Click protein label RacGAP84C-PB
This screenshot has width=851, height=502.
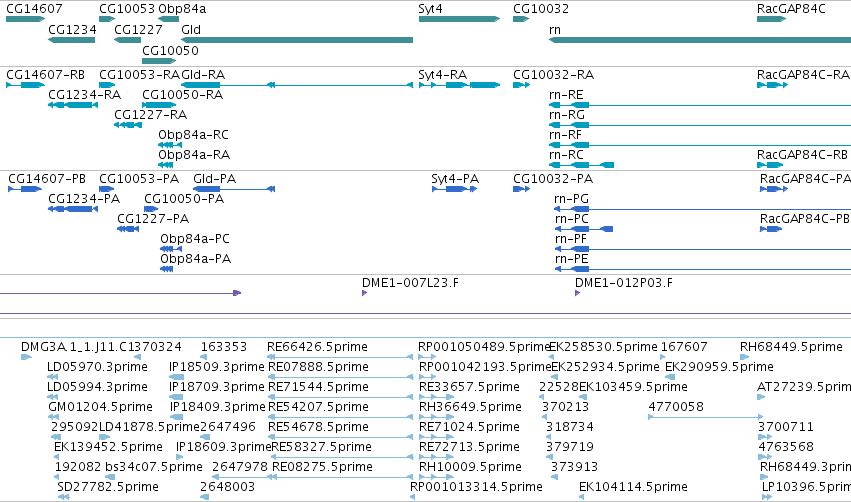805,219
